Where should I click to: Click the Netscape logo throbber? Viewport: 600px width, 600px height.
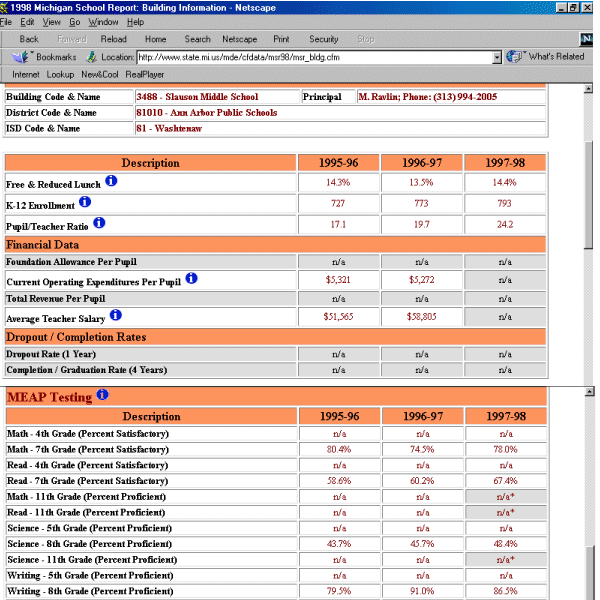click(x=585, y=39)
